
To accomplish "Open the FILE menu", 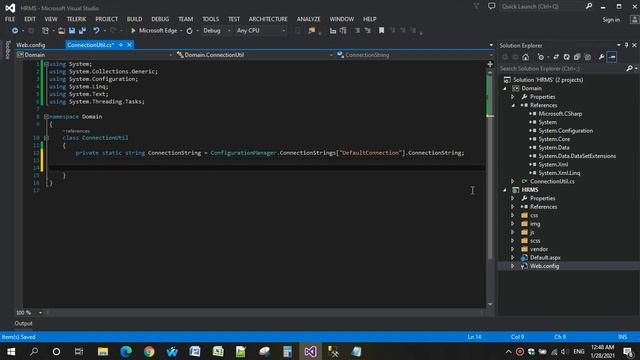I will click(10, 19).
